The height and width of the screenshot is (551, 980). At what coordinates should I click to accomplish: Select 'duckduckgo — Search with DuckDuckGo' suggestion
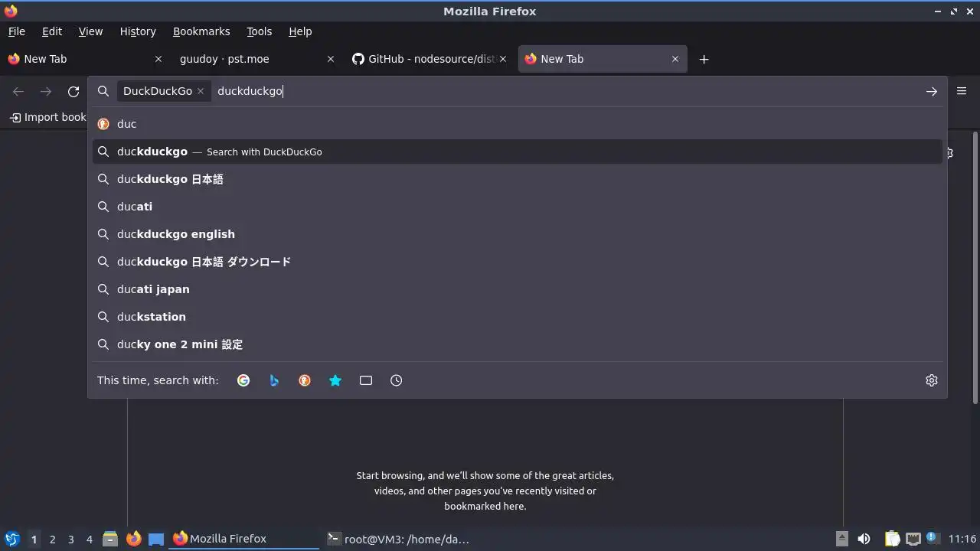coord(517,152)
